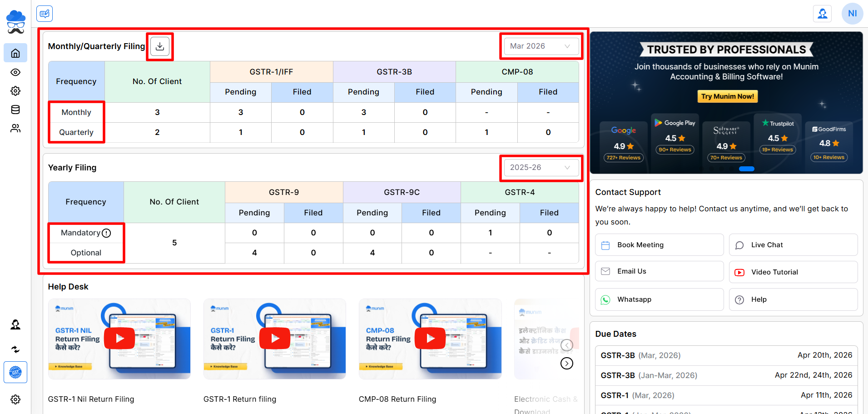Click next arrow in Help Desk carousel

[566, 363]
